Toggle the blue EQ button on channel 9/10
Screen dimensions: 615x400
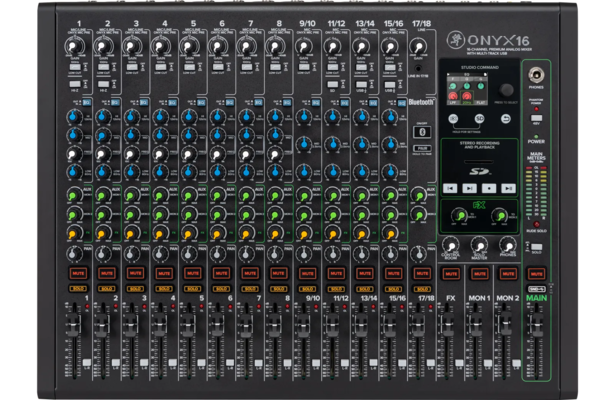(315, 102)
